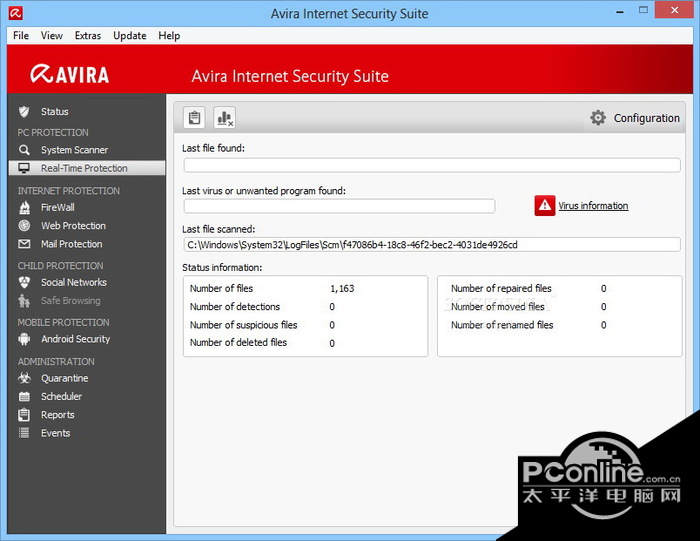Open Configuration settings label
700x541 pixels.
coord(646,118)
